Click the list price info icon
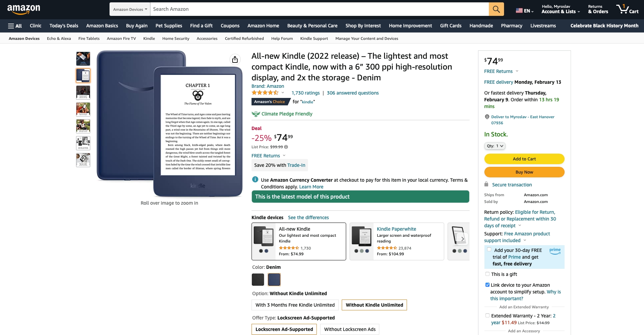 click(x=286, y=147)
